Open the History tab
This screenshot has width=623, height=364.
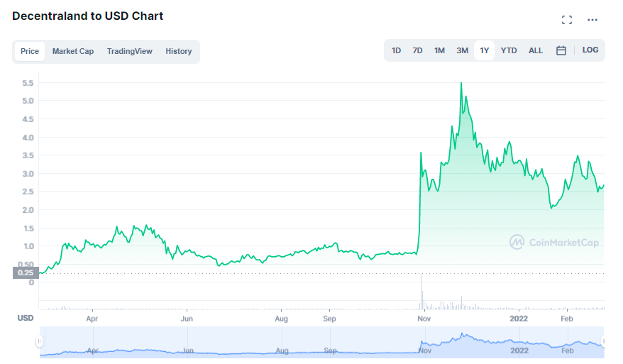(x=178, y=51)
